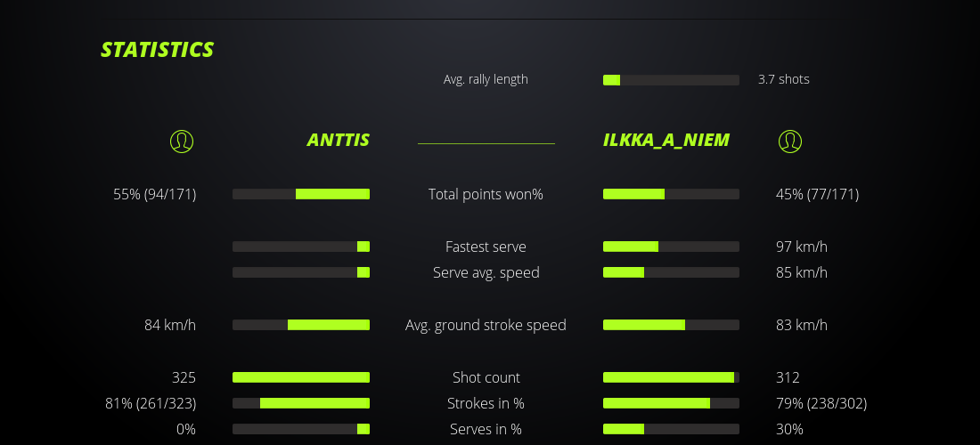The image size is (980, 445).
Task: Click ANTTIS Fastest serve bar
Action: click(x=301, y=247)
